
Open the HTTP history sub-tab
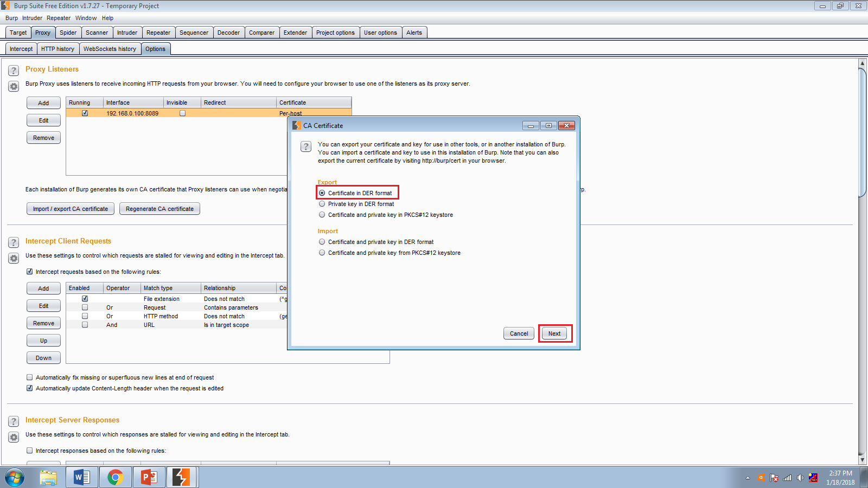[58, 49]
